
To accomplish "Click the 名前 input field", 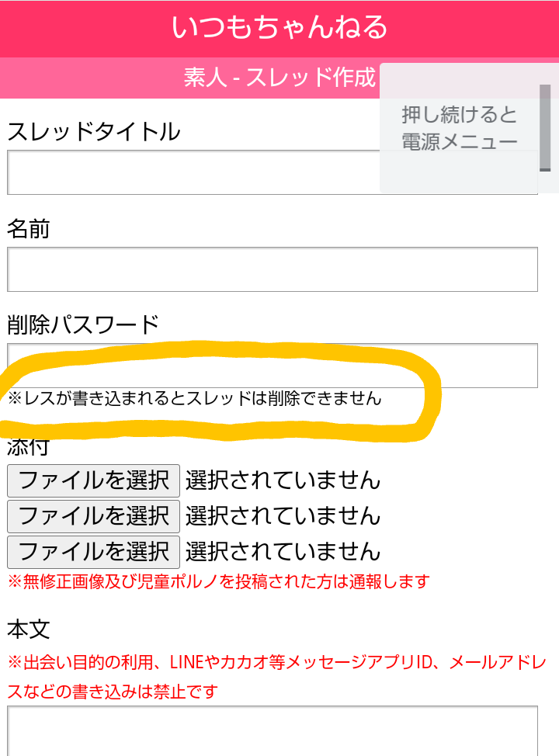I will (272, 269).
